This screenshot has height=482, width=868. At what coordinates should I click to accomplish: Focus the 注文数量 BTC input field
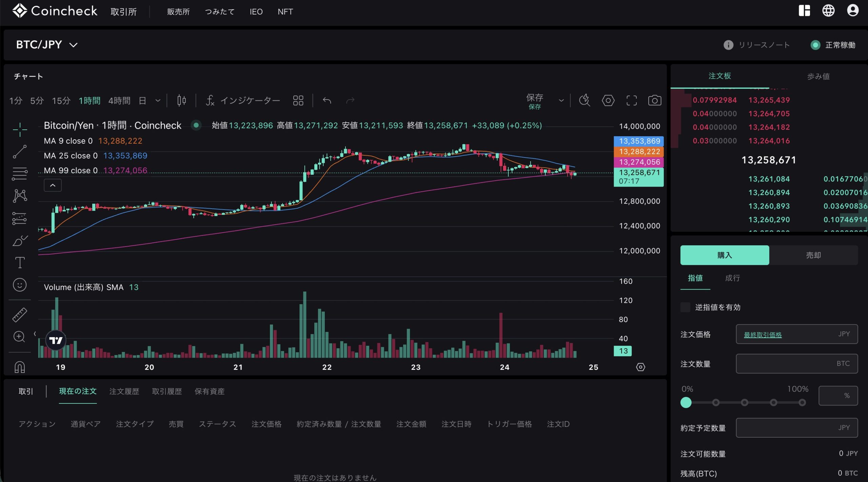pos(797,363)
